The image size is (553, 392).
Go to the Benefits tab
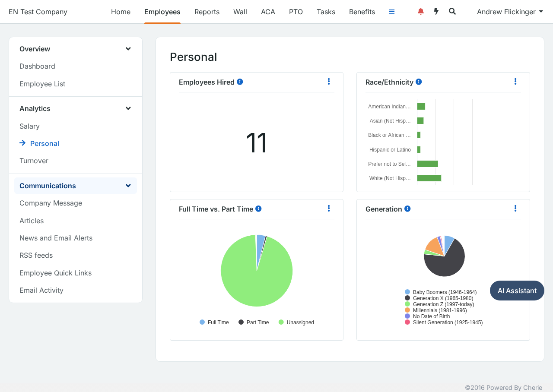tap(362, 12)
